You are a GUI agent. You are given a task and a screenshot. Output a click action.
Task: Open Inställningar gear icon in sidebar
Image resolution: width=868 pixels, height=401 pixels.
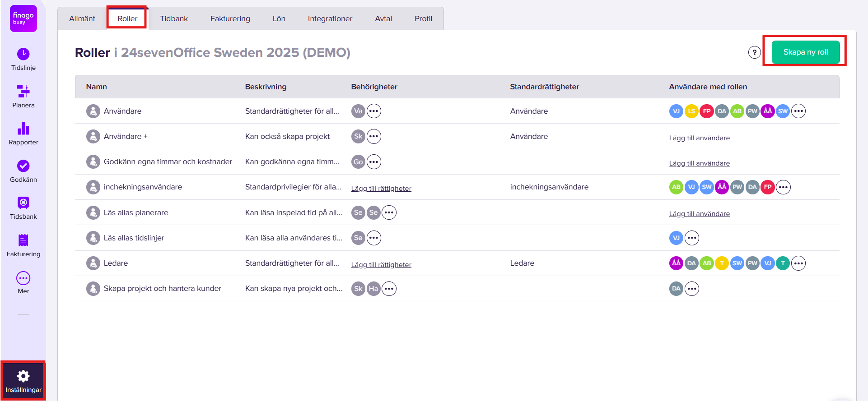pos(23,376)
